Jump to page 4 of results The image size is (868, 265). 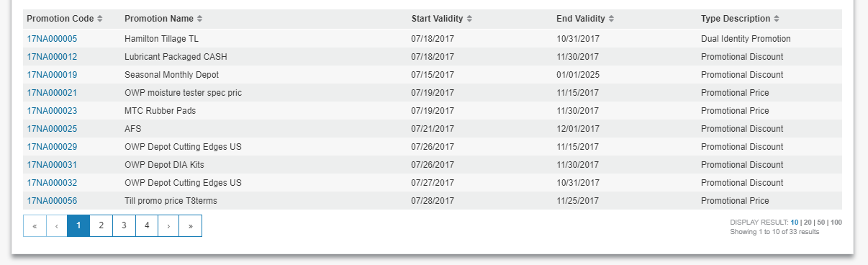pos(147,225)
